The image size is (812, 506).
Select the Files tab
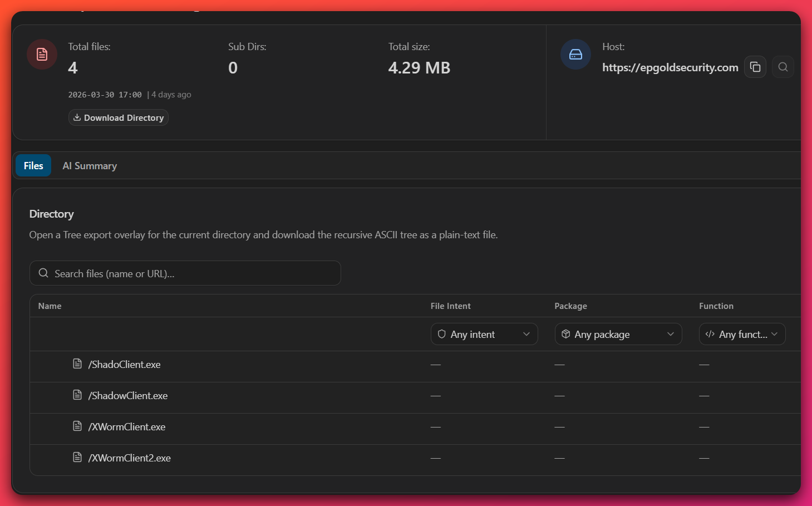click(x=33, y=166)
